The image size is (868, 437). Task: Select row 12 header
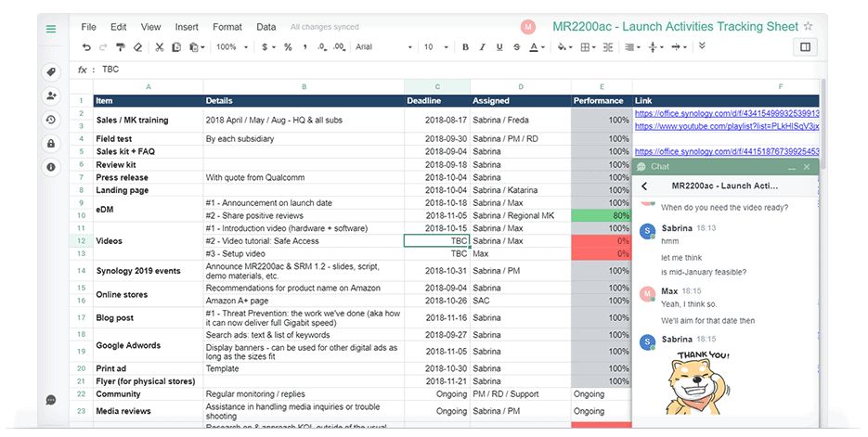(82, 241)
